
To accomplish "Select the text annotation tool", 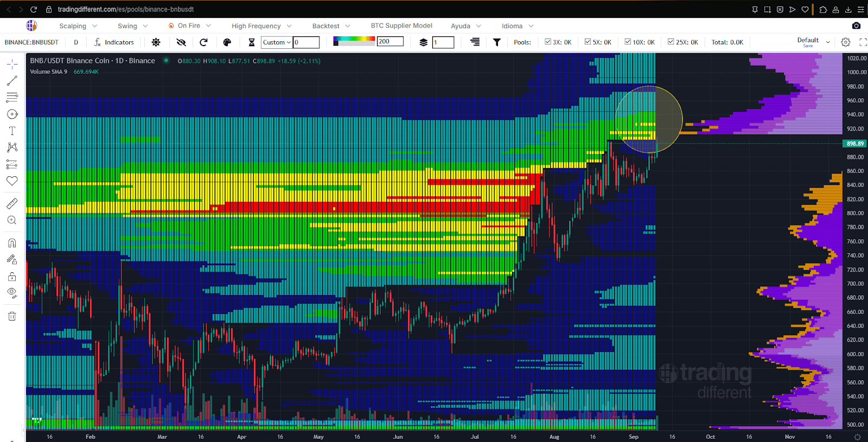I will pyautogui.click(x=12, y=131).
